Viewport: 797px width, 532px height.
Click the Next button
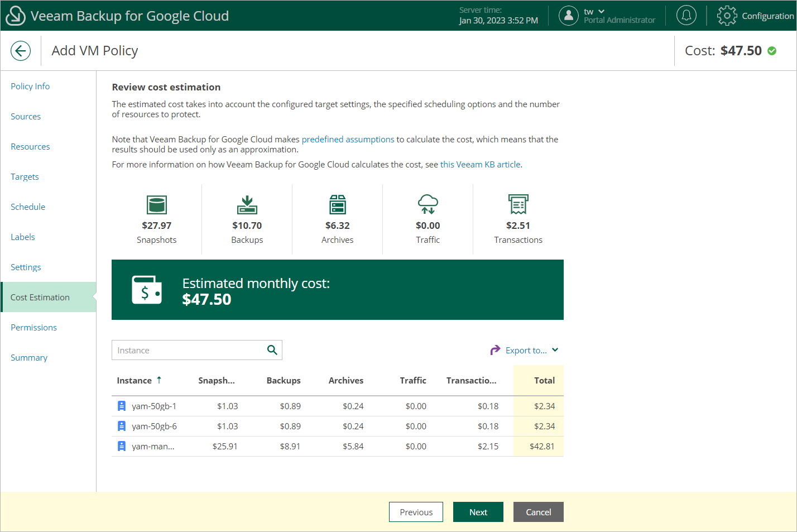(478, 512)
